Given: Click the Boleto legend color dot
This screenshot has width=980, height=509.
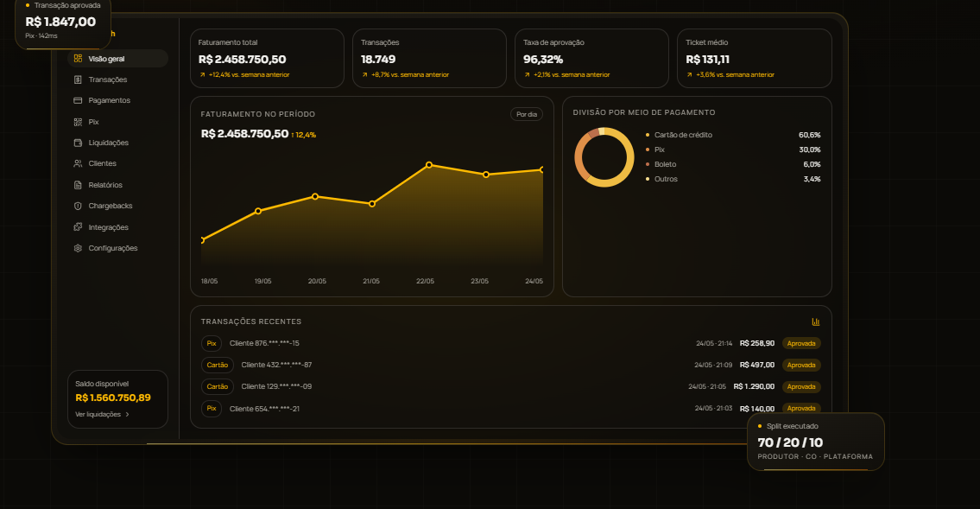Looking at the screenshot, I should pyautogui.click(x=648, y=164).
